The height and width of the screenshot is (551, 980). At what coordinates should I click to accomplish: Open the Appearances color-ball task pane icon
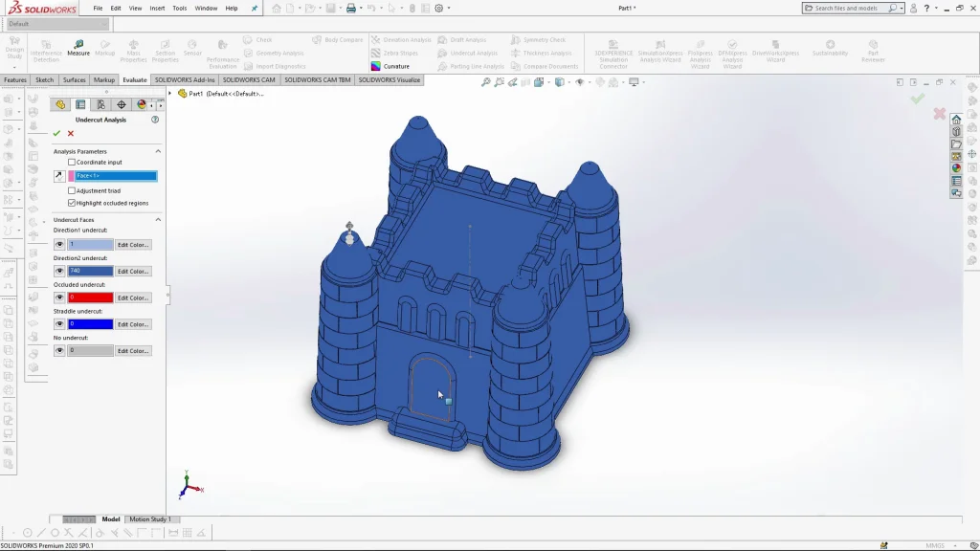(x=956, y=168)
